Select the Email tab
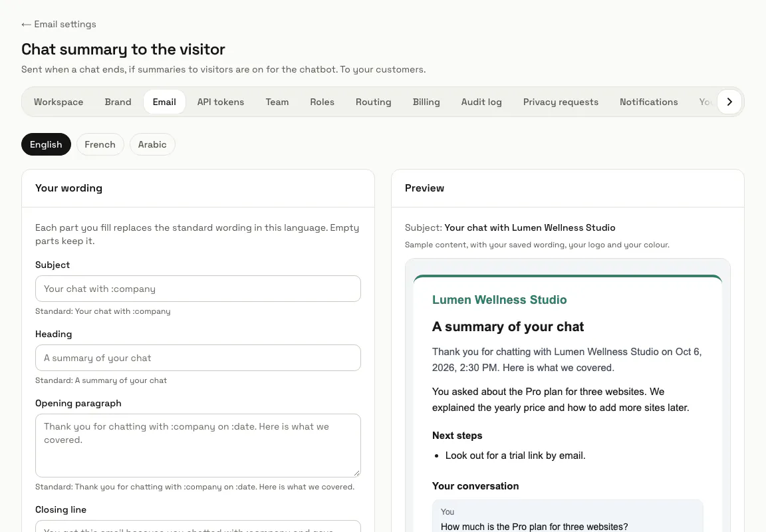Viewport: 766px width, 532px height. 164,102
